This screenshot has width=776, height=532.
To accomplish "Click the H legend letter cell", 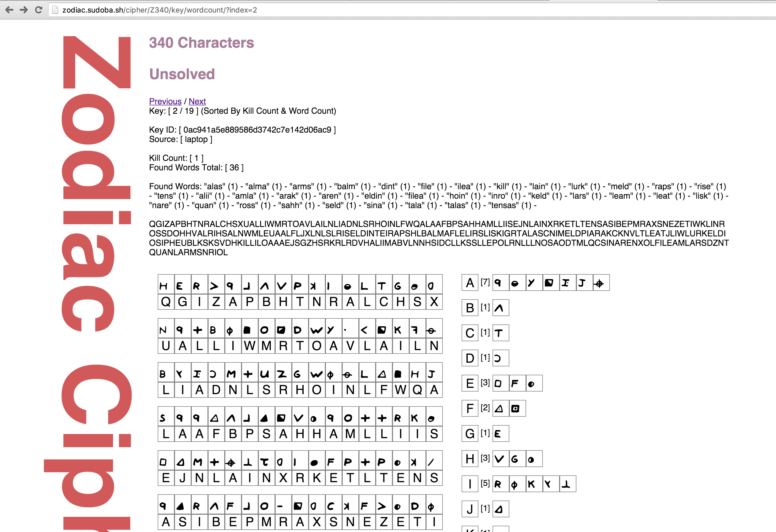I will pyautogui.click(x=470, y=459).
